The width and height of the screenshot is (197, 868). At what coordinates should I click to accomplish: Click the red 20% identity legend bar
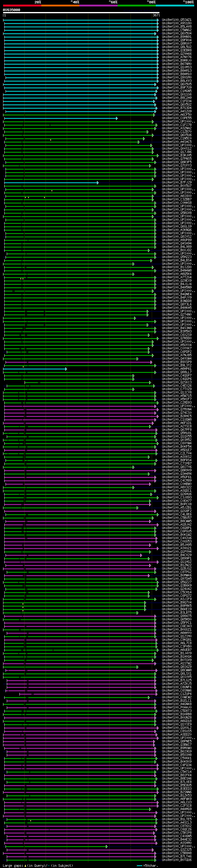point(22,6)
